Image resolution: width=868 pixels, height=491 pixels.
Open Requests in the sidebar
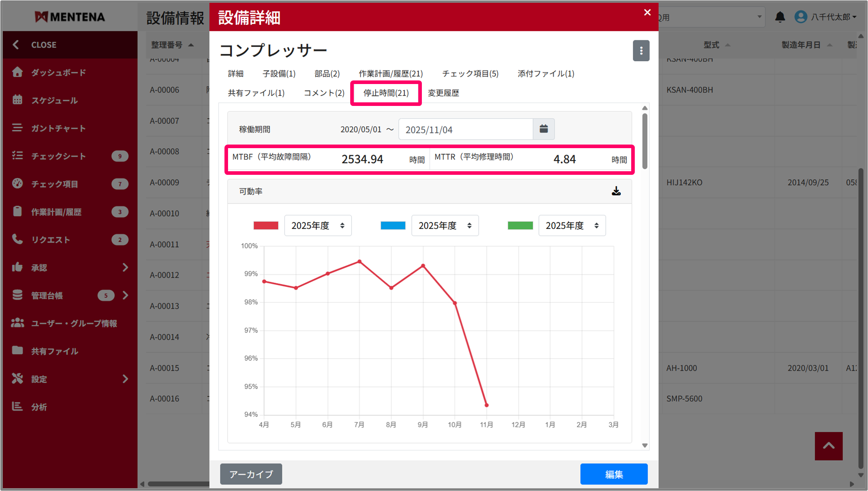pyautogui.click(x=51, y=240)
